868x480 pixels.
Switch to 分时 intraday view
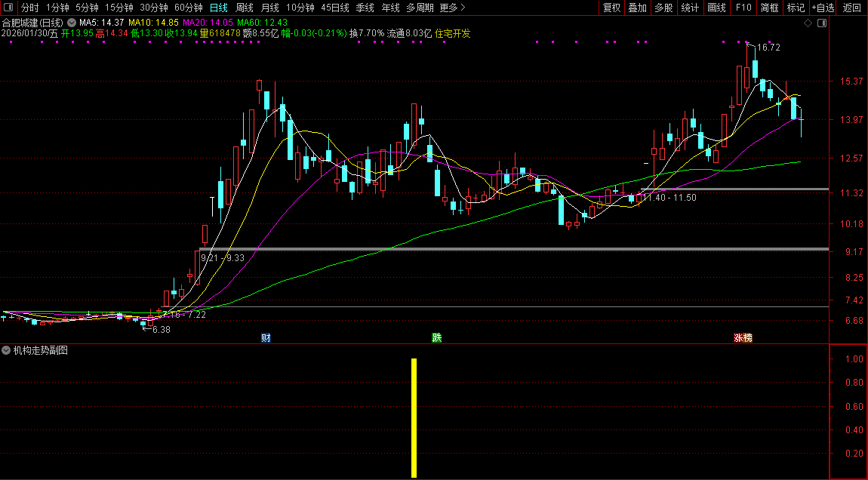tap(30, 8)
